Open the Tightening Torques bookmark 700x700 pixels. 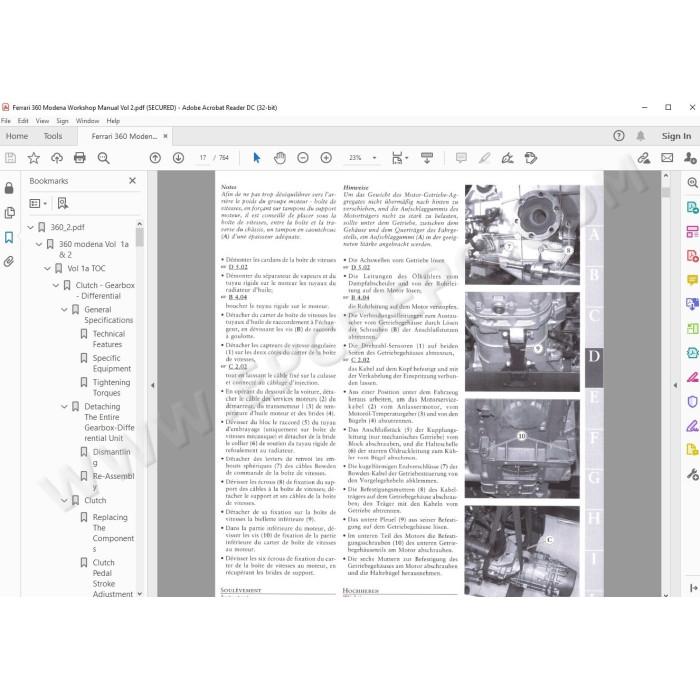click(111, 388)
